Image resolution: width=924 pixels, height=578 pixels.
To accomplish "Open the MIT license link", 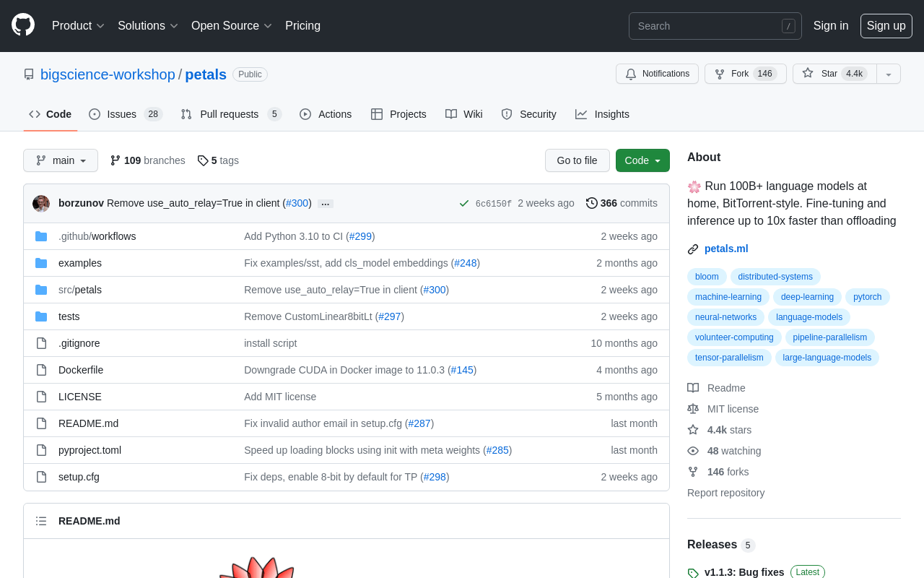I will coord(723,409).
